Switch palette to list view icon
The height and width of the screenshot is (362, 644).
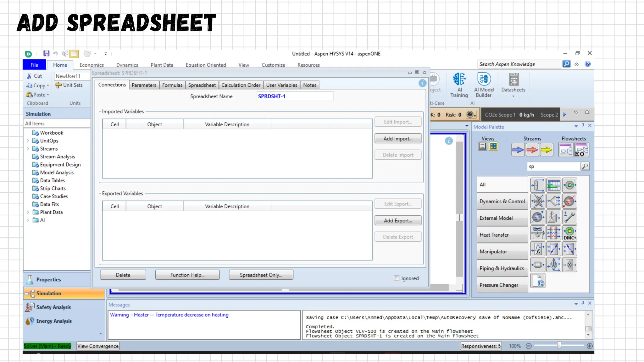(482, 146)
